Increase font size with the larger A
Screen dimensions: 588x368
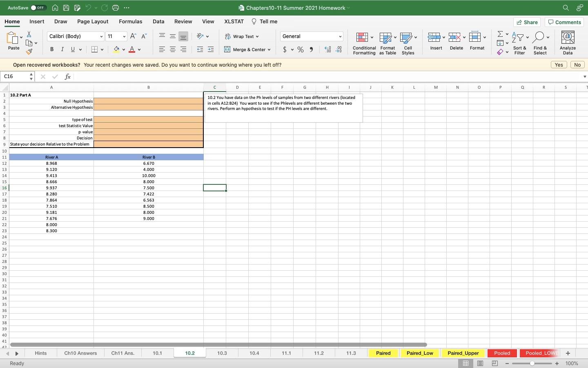[x=133, y=36]
